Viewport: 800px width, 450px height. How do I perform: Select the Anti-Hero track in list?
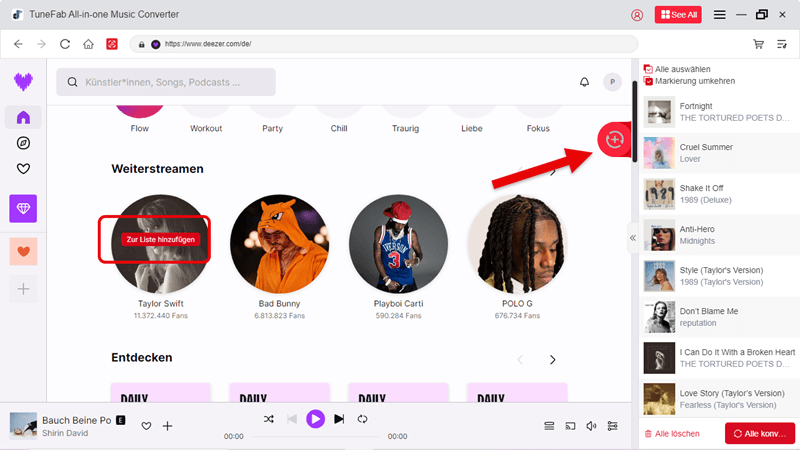tap(719, 235)
